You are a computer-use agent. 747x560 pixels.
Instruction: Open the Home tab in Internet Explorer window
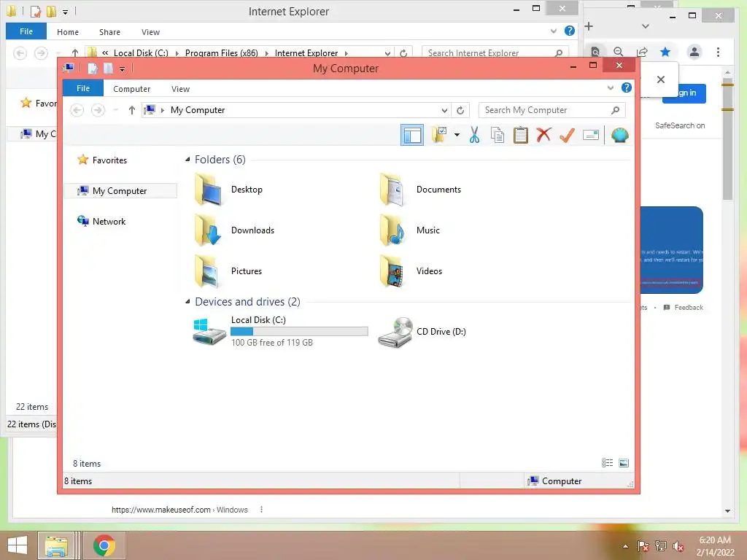coord(68,32)
